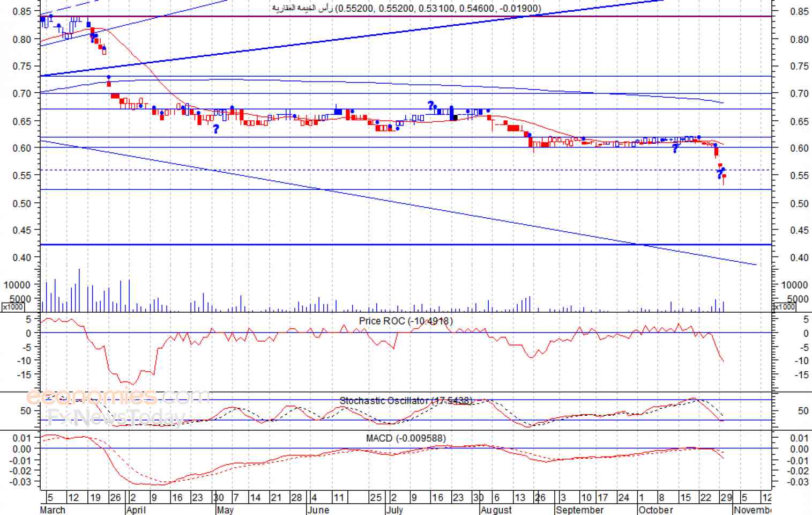The image size is (812, 515).
Task: Click the date label 13 in August
Action: coord(519,497)
